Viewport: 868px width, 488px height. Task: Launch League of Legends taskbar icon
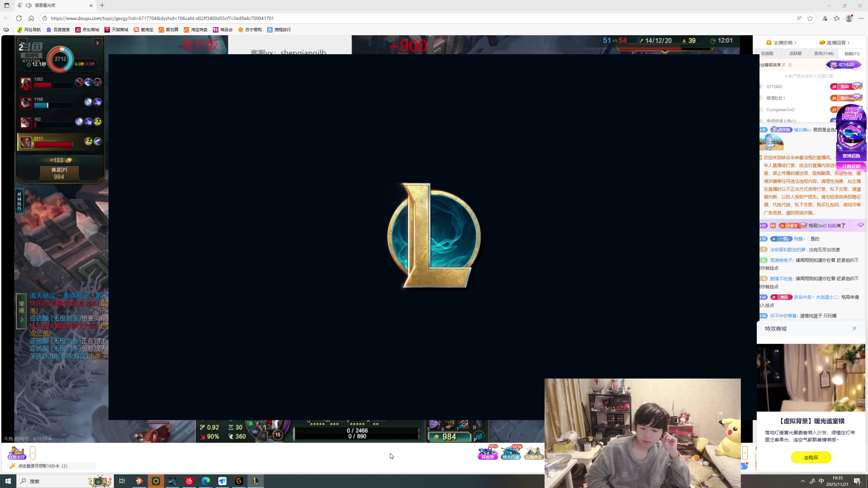[x=255, y=481]
